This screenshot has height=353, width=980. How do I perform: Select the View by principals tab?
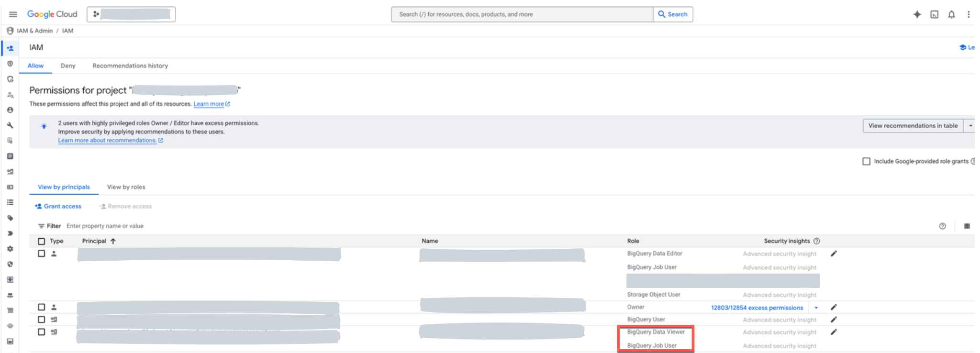[64, 187]
